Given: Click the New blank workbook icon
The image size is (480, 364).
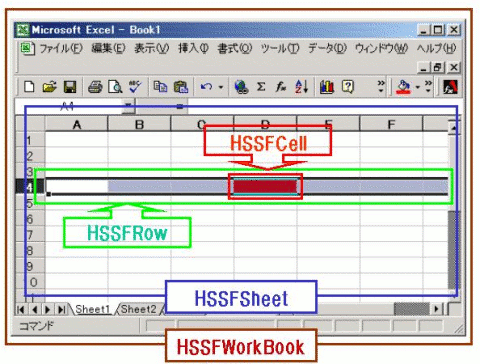Looking at the screenshot, I should click(29, 87).
